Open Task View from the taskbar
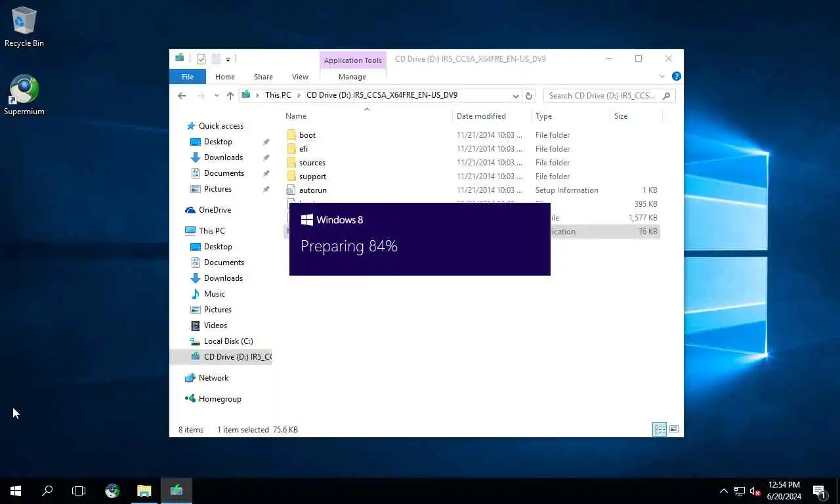 (x=79, y=490)
